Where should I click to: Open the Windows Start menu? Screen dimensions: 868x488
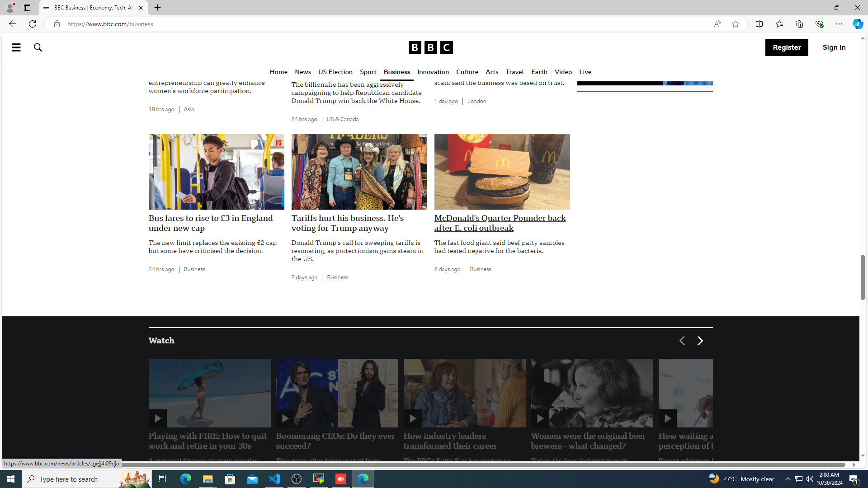click(x=11, y=479)
